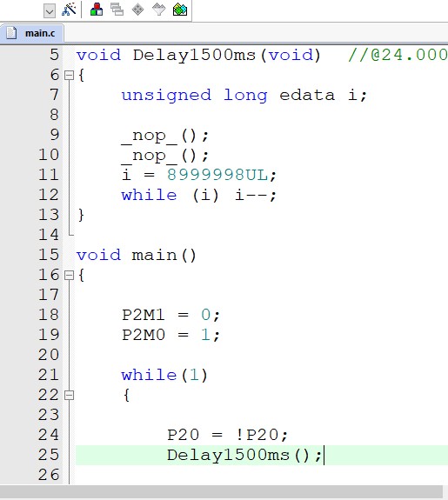Click the Select Software Packs icon
448x500 pixels.
coord(159,10)
